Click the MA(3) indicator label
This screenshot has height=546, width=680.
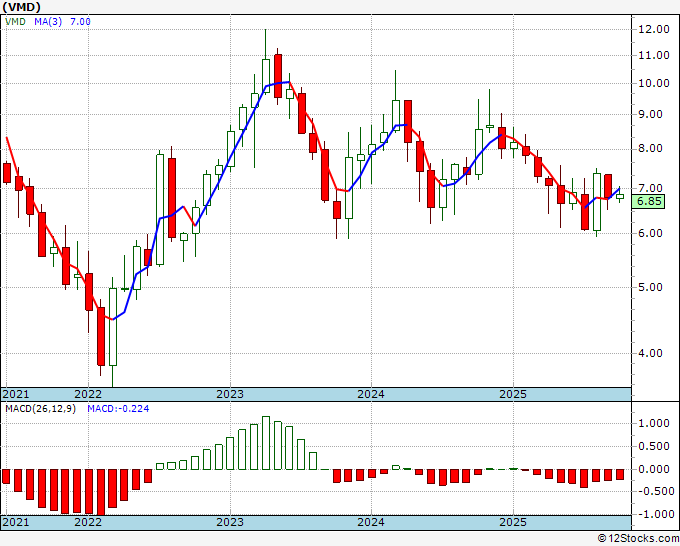pyautogui.click(x=48, y=21)
